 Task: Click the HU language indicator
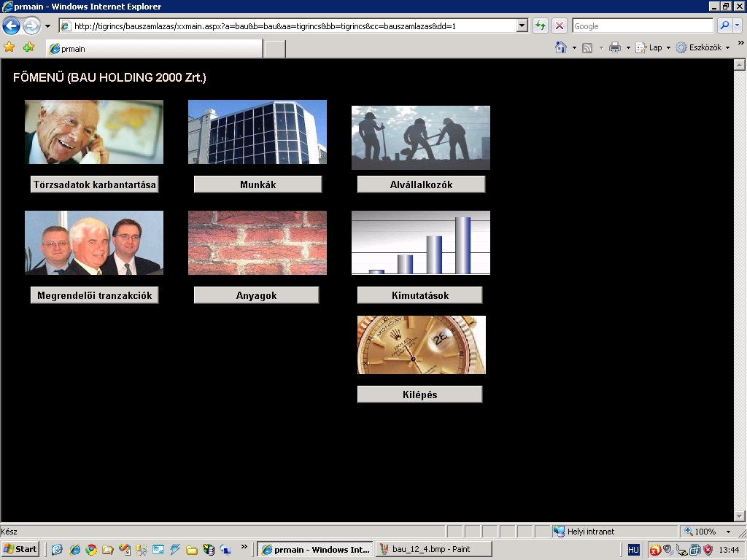pyautogui.click(x=633, y=550)
